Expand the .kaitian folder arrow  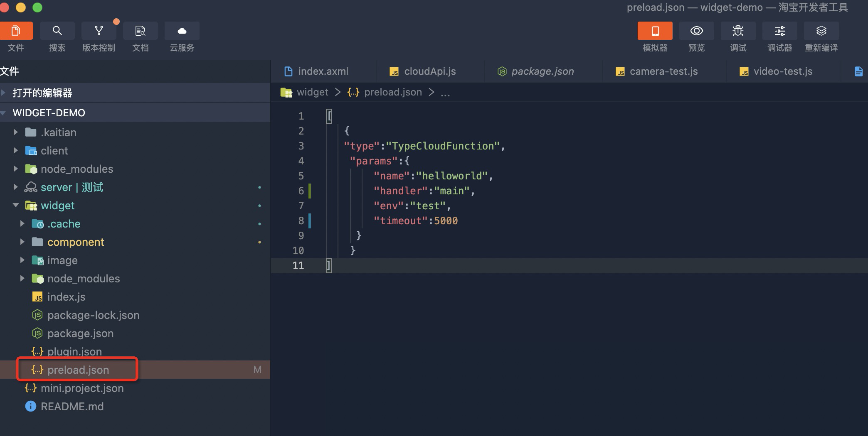tap(15, 132)
